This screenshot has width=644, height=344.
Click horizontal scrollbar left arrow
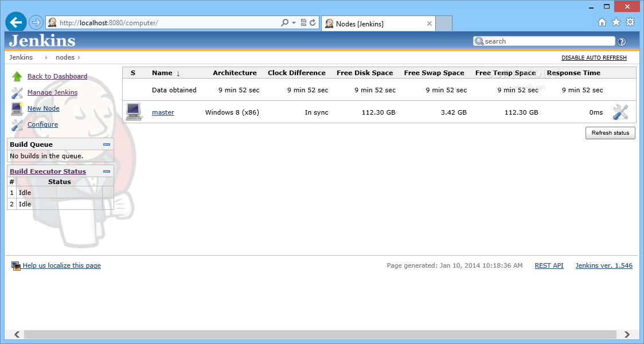click(17, 335)
